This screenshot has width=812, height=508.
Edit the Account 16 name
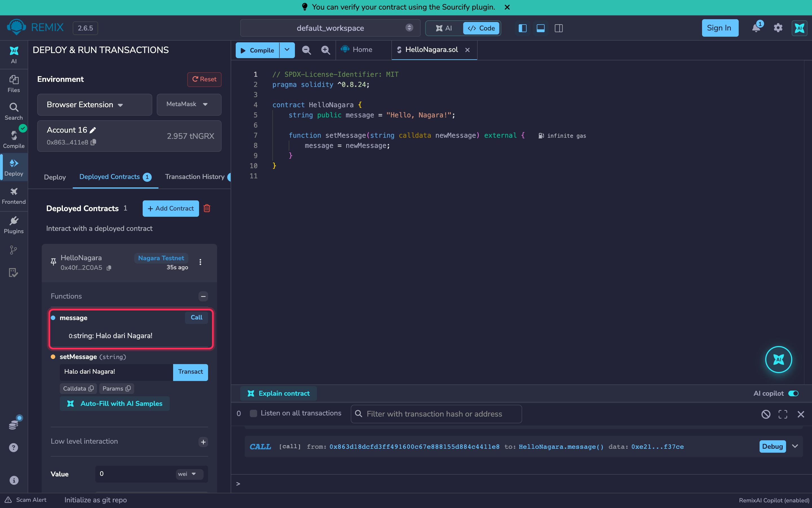click(93, 130)
